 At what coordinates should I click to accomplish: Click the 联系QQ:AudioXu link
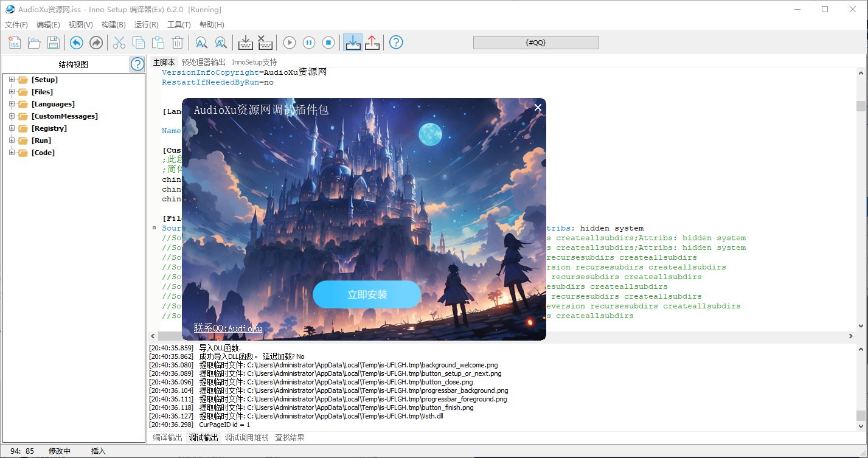[228, 328]
